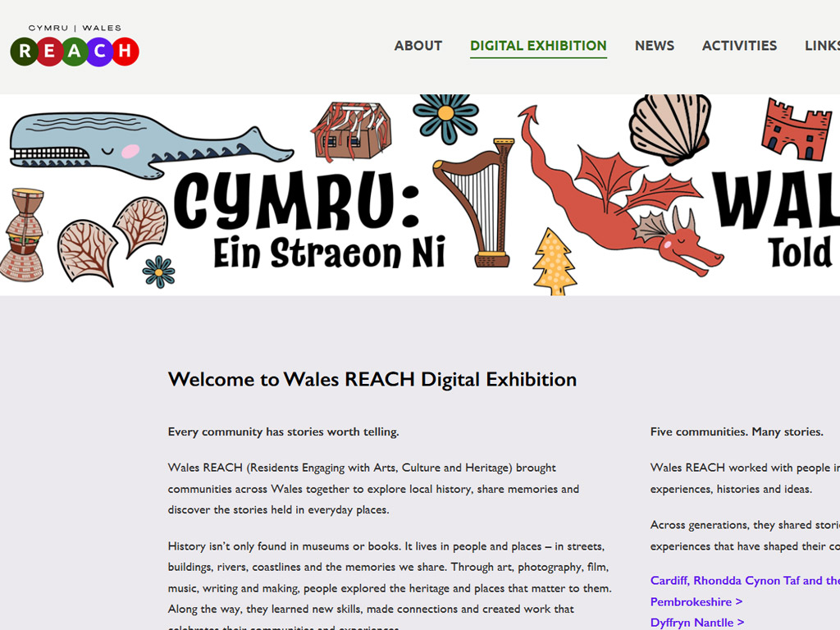Follow the Cardiff, Rhondda Cynon Taf link
This screenshot has width=840, height=630.
point(745,581)
